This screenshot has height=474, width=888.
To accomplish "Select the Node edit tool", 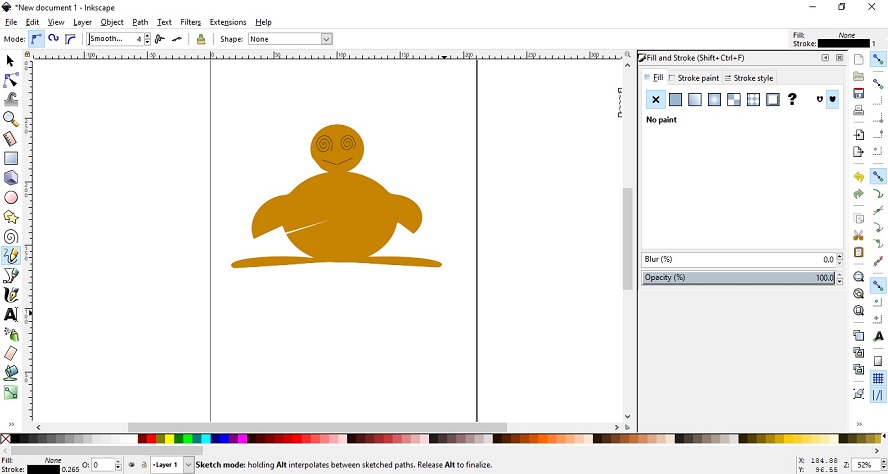I will tap(11, 80).
